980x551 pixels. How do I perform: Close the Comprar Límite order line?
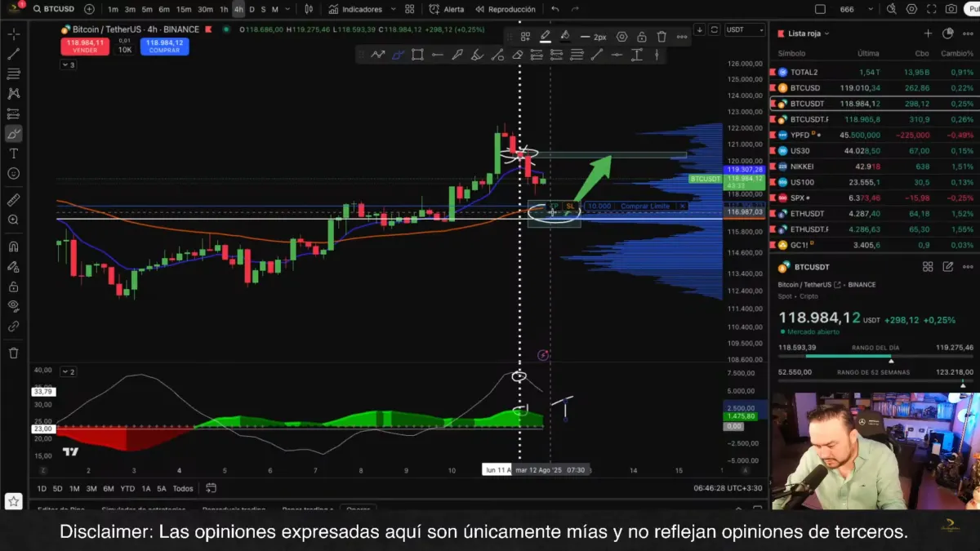point(683,206)
